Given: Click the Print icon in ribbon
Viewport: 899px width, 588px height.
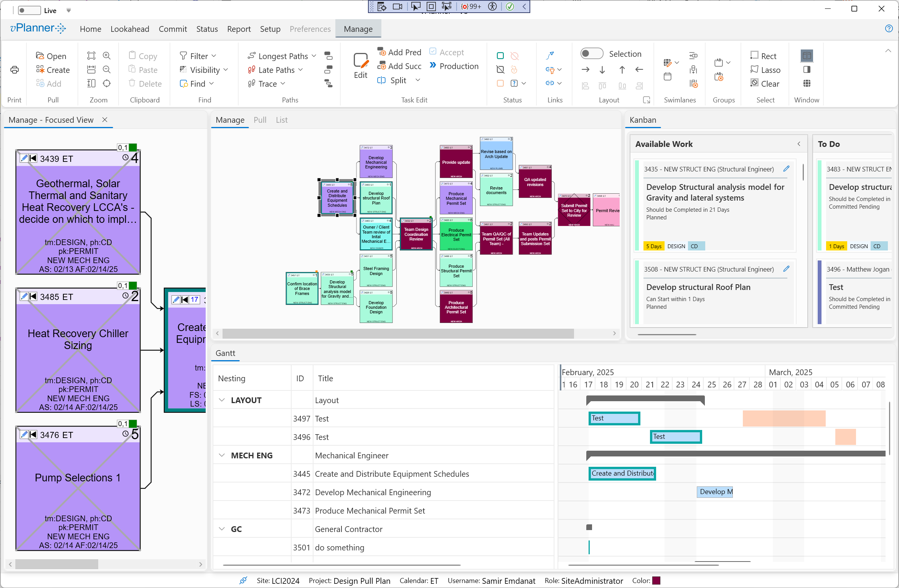Looking at the screenshot, I should point(15,70).
